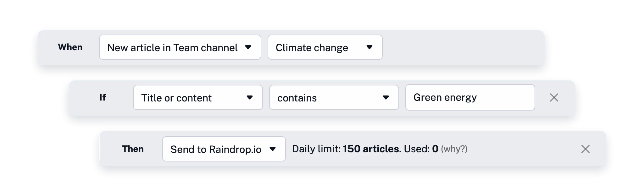Remove the Then action row
644x196 pixels.
click(x=585, y=149)
